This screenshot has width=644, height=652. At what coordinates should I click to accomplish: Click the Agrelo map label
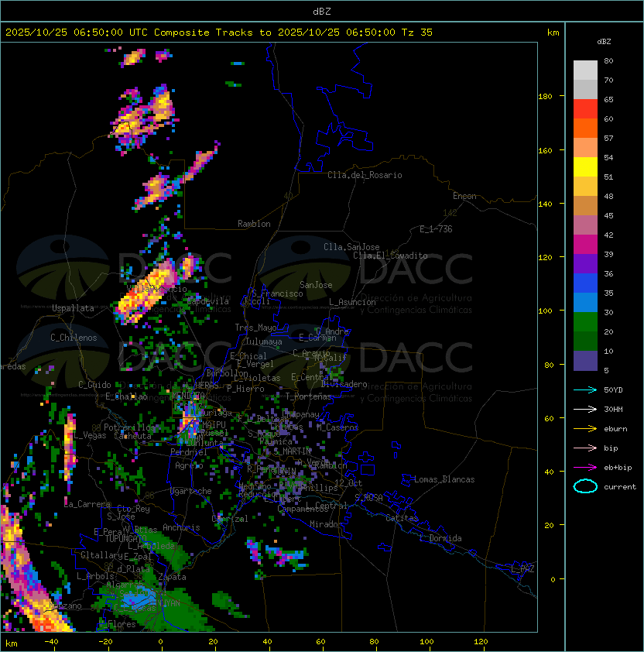(189, 465)
